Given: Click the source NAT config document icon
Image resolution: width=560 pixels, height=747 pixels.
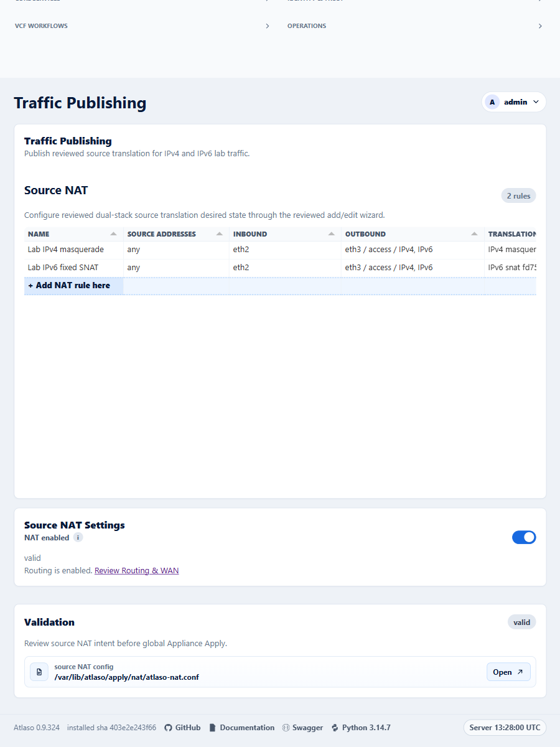Looking at the screenshot, I should [39, 672].
